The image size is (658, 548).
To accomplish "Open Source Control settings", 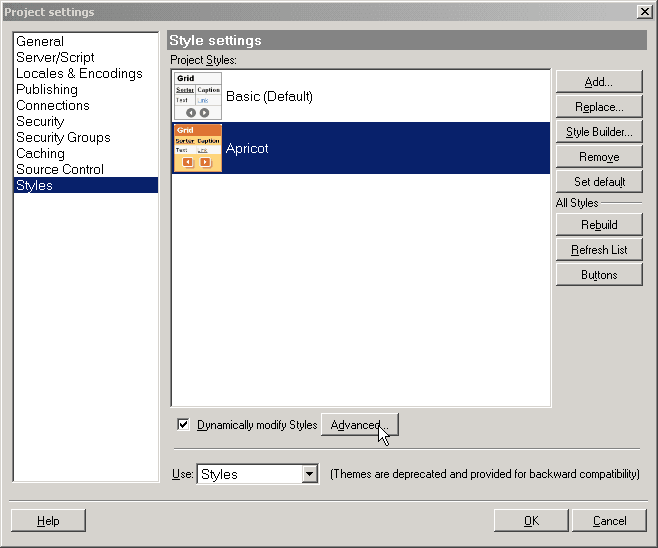I will tap(60, 170).
